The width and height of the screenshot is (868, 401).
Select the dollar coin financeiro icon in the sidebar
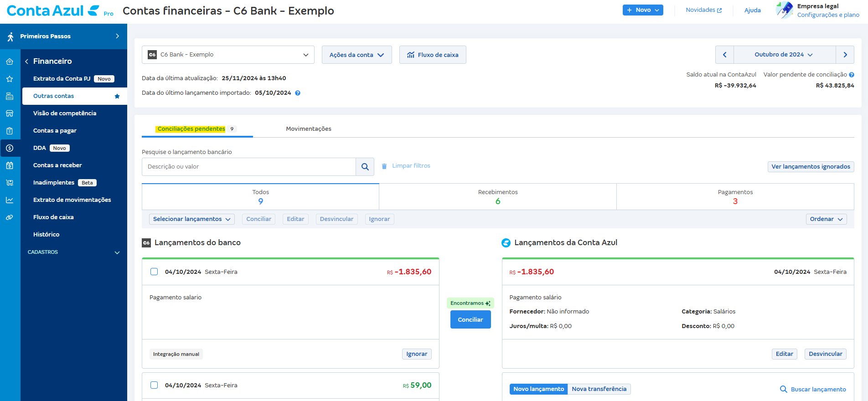10,148
